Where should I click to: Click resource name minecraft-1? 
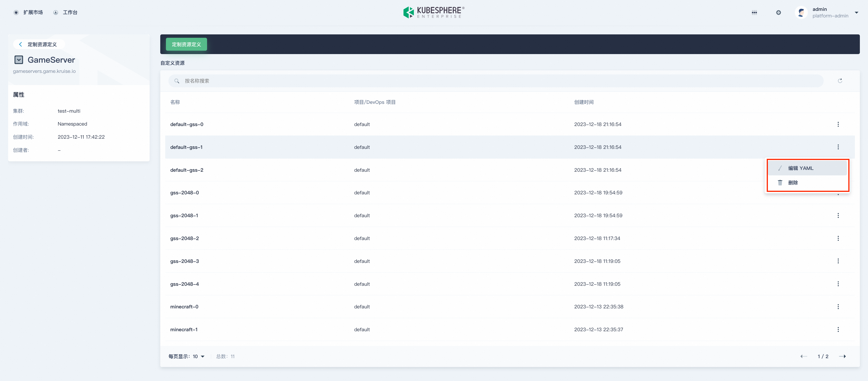[184, 329]
